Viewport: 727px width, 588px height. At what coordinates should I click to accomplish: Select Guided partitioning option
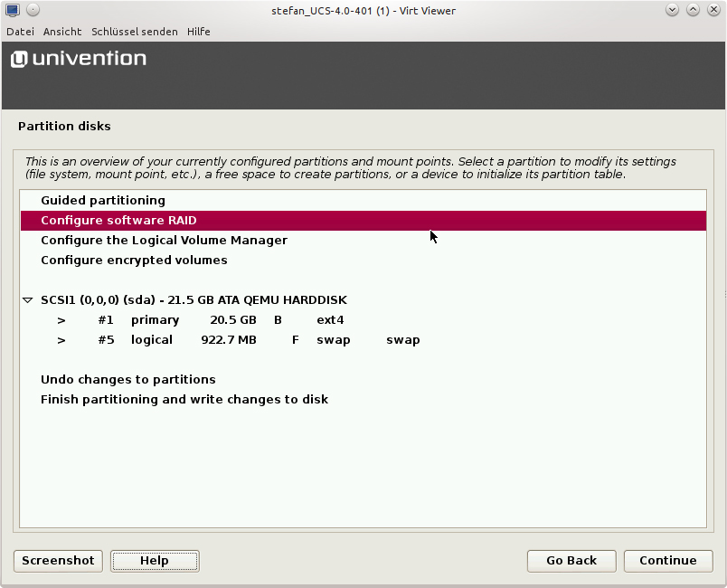(x=103, y=201)
